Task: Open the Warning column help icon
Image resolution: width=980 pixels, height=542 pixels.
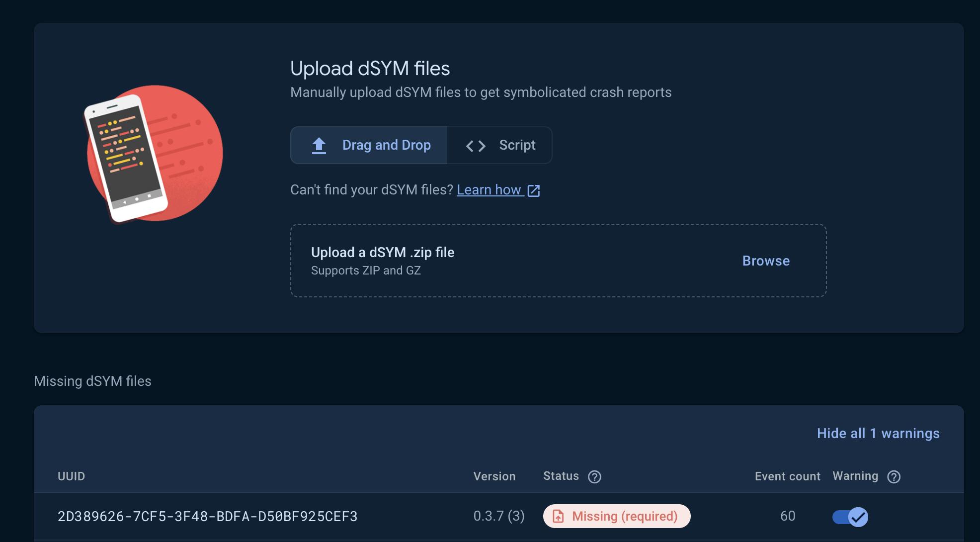Action: click(x=894, y=477)
